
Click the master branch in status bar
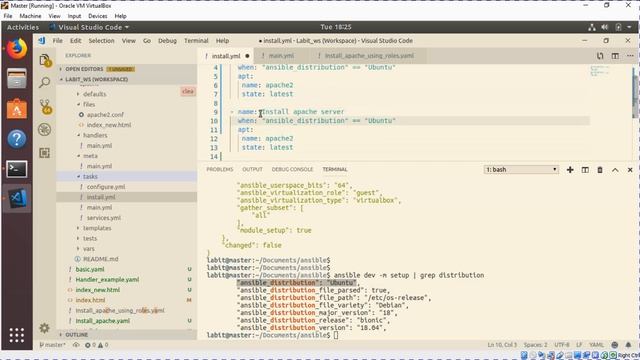click(x=53, y=345)
